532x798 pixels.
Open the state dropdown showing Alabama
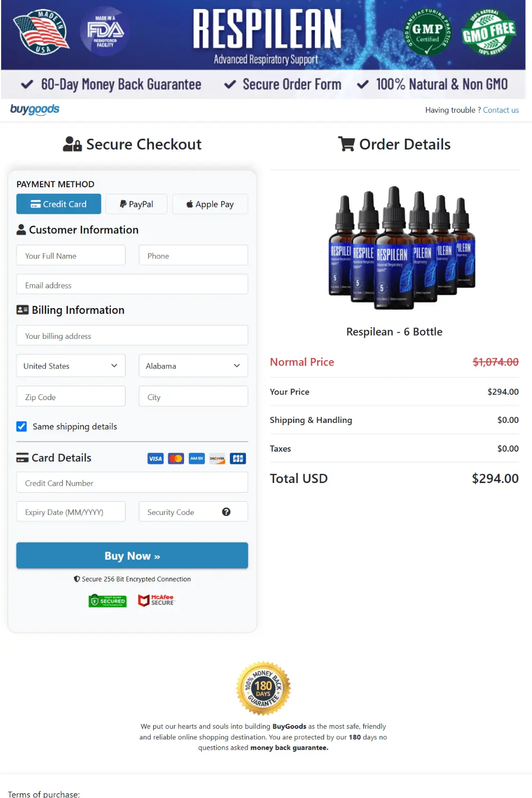[x=193, y=365]
